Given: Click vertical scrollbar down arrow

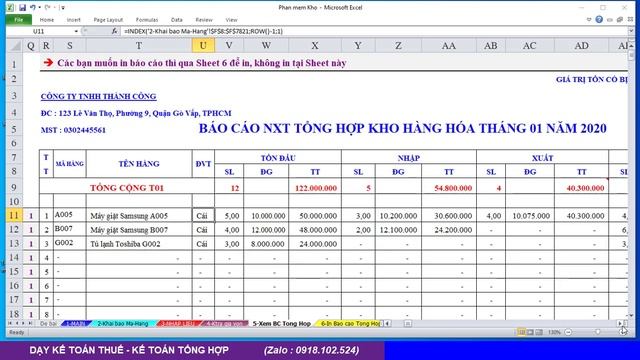Looking at the screenshot, I should point(631,316).
